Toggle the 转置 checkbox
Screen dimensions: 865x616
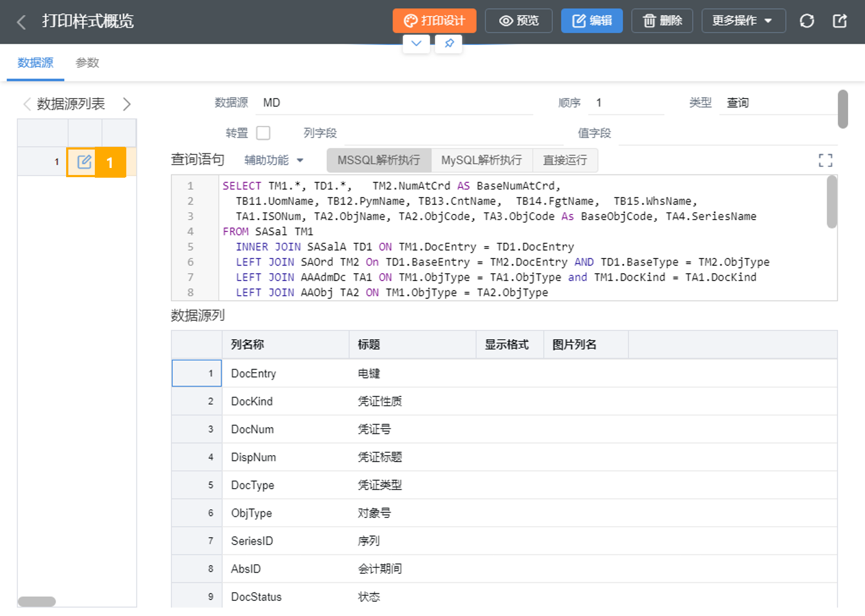[263, 133]
